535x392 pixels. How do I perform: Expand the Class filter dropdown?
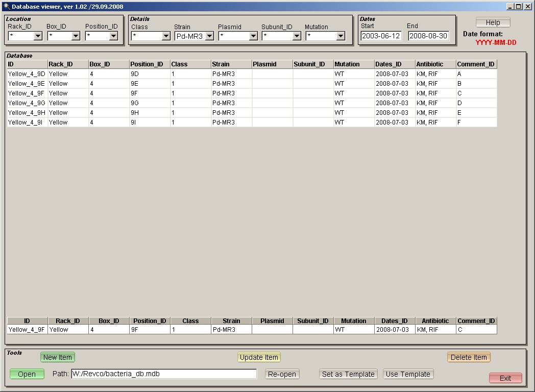[x=166, y=36]
